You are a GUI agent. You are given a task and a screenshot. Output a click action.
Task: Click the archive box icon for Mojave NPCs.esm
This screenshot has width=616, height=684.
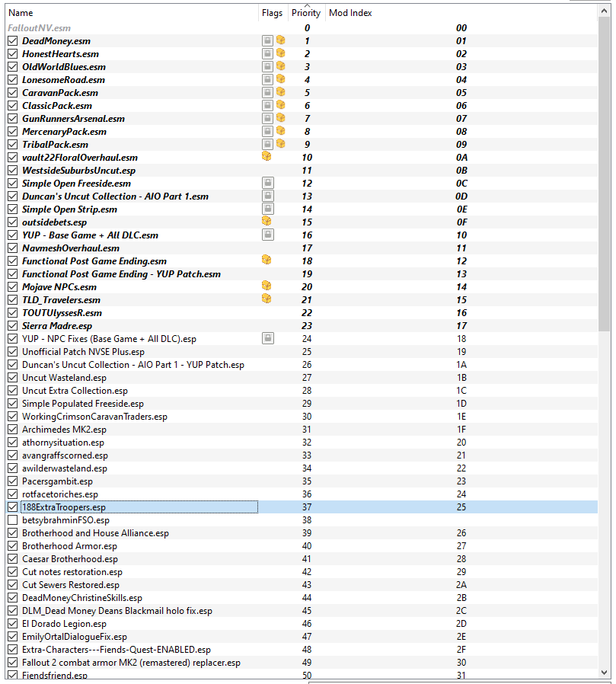[x=267, y=286]
